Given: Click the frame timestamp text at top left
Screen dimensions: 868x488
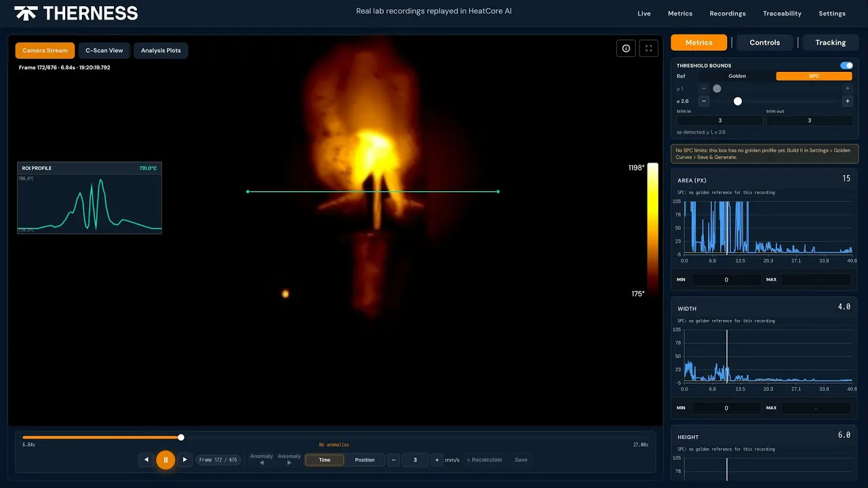Looking at the screenshot, I should (x=64, y=68).
